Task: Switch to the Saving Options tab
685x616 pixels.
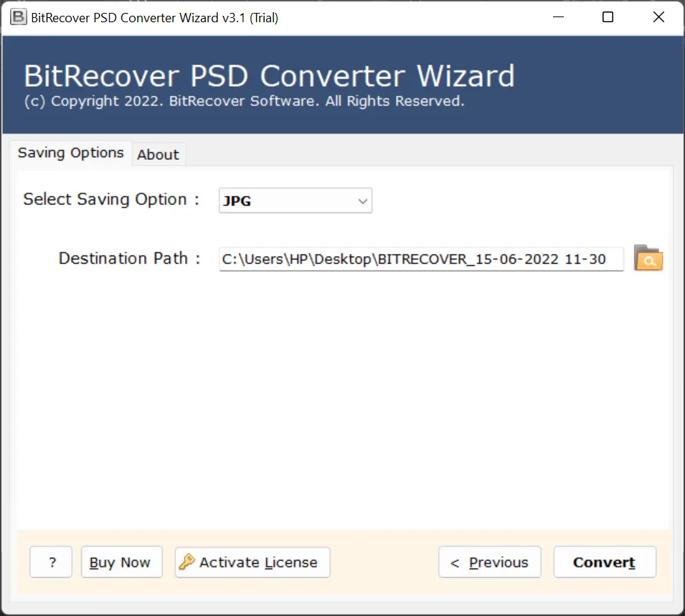Action: pos(70,153)
